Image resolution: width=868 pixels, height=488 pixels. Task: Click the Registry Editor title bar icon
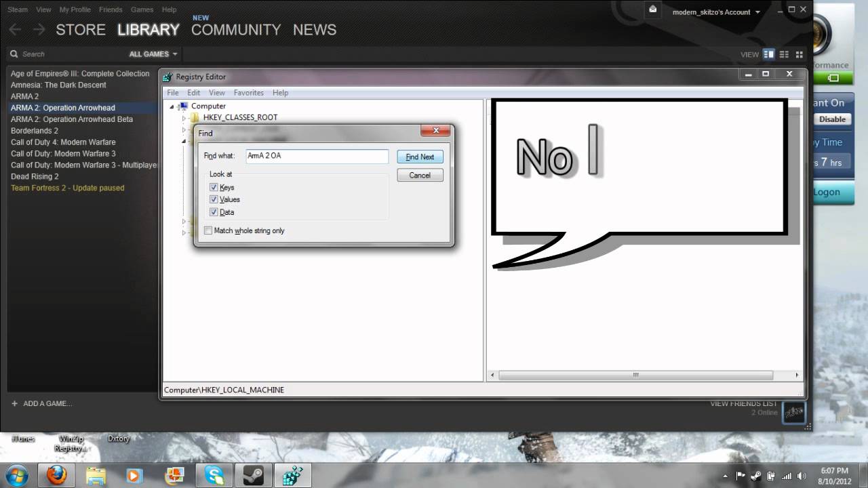pos(167,77)
